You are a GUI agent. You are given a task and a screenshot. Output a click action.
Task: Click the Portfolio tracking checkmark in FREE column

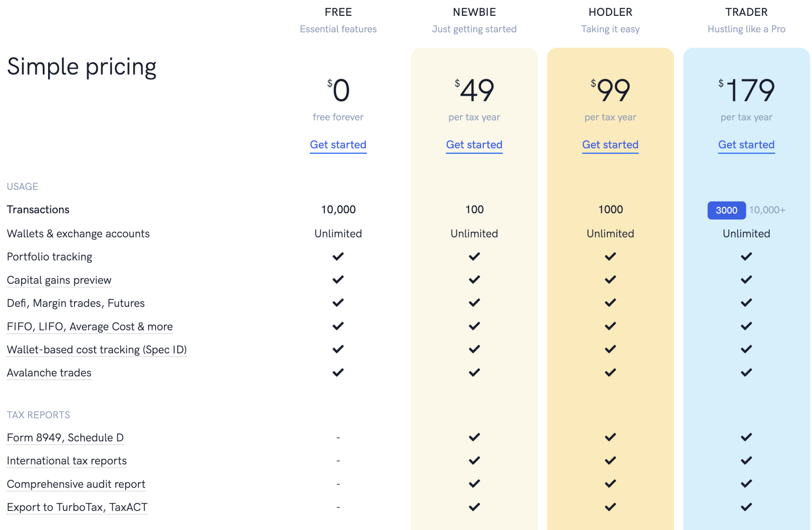(x=338, y=257)
